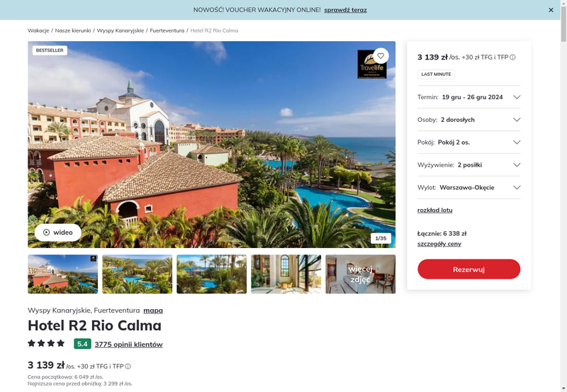Click info icon beside sidebar TFG i TFP
This screenshot has height=392, width=567.
click(x=512, y=57)
